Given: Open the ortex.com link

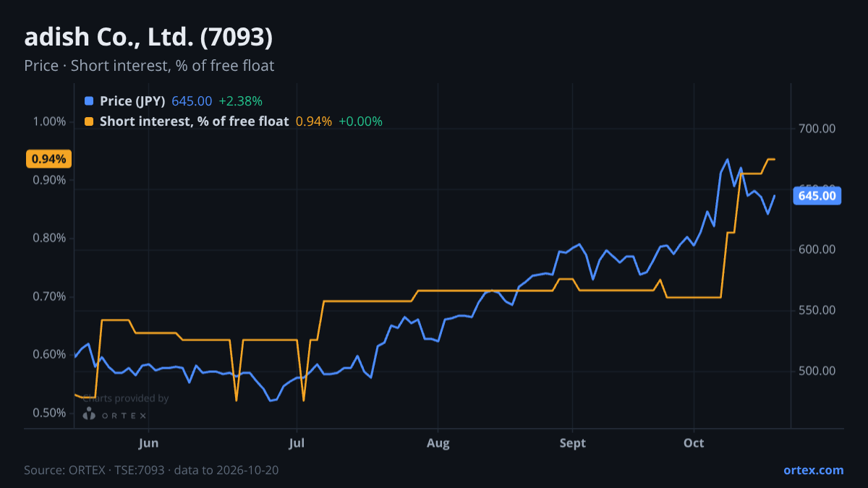Looking at the screenshot, I should (813, 470).
